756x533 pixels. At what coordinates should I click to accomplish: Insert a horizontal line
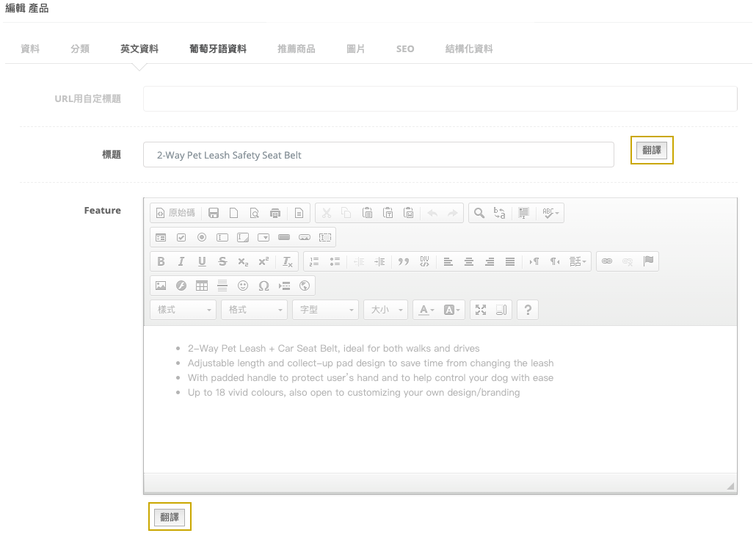click(x=222, y=286)
